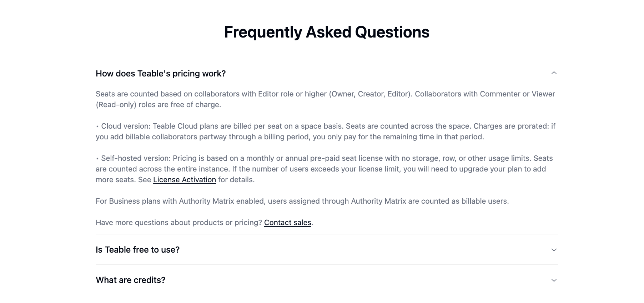Click the Authority Matrix billing sentence

(x=302, y=201)
